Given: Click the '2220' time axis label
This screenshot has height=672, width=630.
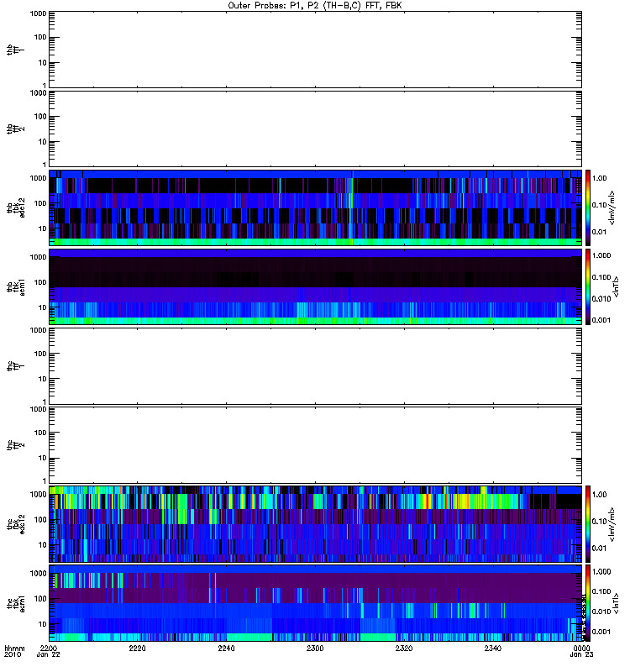Looking at the screenshot, I should coord(137,648).
